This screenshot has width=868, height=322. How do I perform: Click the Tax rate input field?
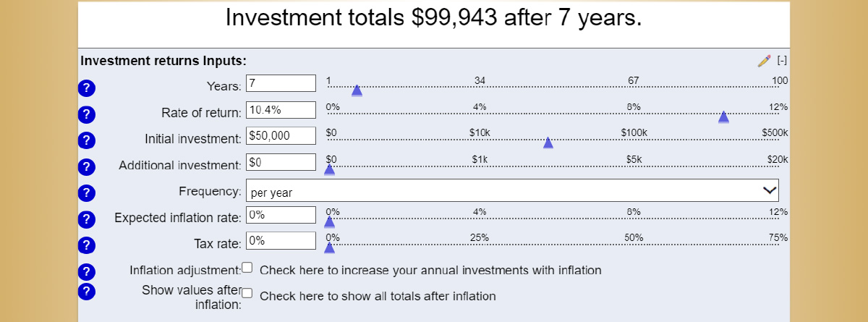click(x=281, y=240)
